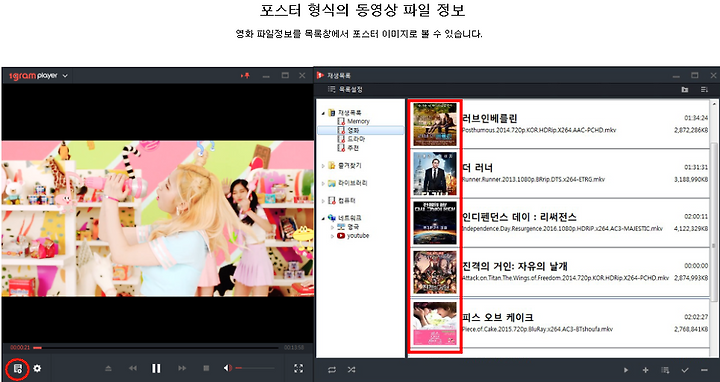This screenshot has height=382, width=720.
Task: Select 더 러너 title in list
Action: click(x=478, y=167)
